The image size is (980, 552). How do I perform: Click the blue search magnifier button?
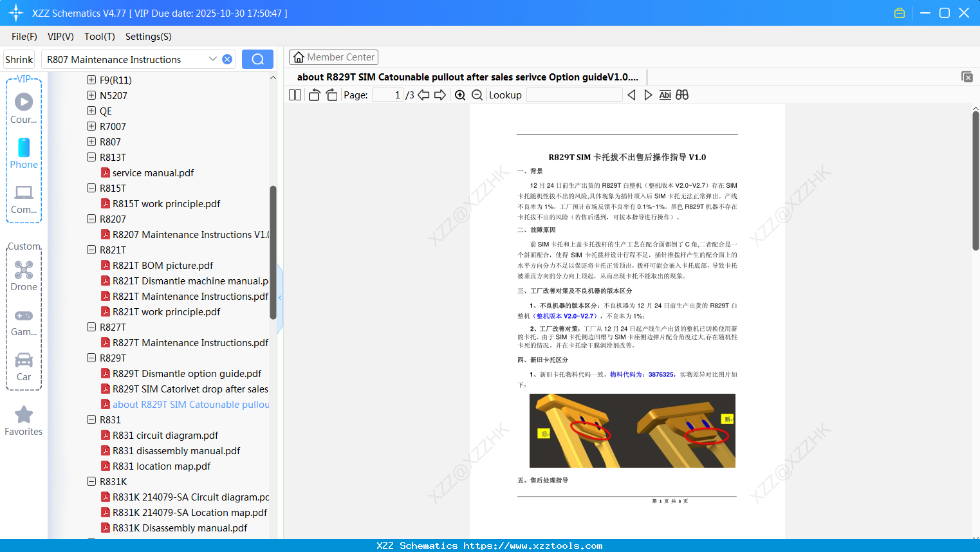point(257,59)
